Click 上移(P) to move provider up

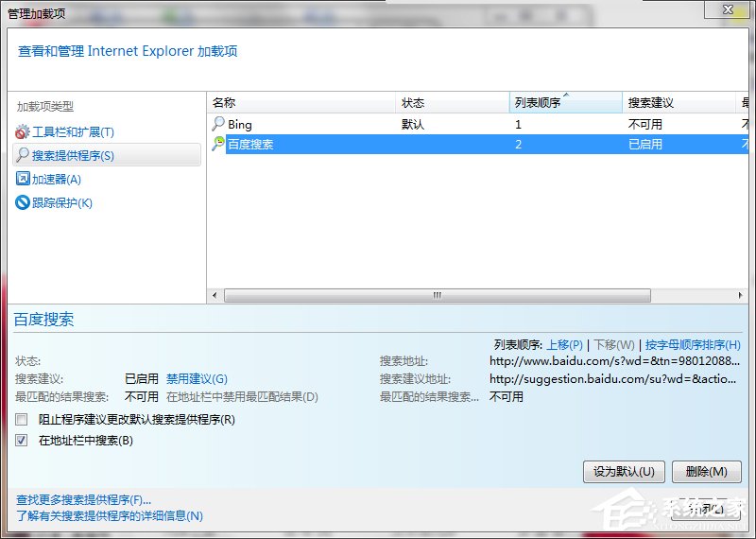pyautogui.click(x=564, y=344)
